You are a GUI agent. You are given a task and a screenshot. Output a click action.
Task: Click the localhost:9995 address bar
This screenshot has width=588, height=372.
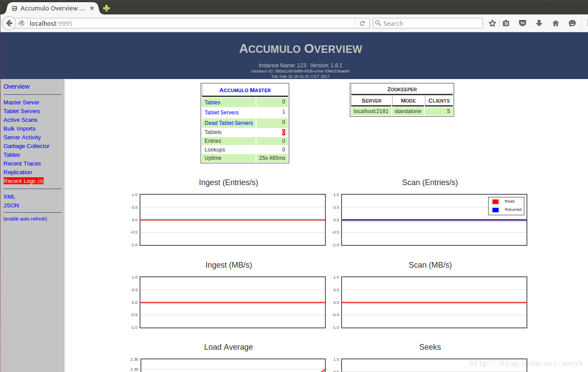[x=192, y=23]
